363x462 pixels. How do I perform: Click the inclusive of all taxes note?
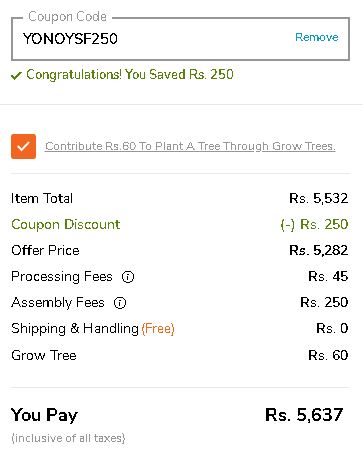point(68,438)
